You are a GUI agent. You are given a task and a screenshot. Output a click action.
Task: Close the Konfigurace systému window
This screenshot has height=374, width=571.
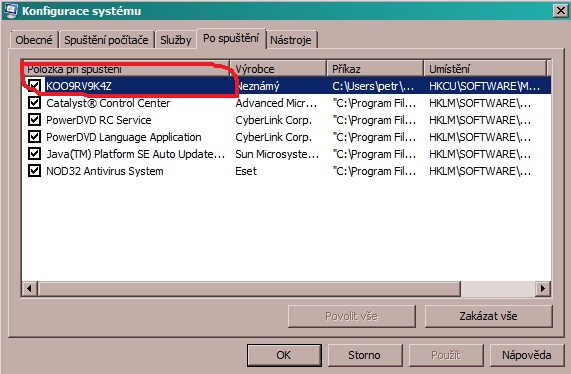[561, 11]
